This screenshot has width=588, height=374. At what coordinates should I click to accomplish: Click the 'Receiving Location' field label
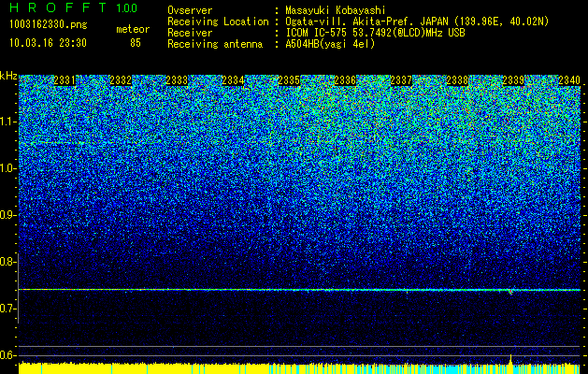(x=218, y=22)
